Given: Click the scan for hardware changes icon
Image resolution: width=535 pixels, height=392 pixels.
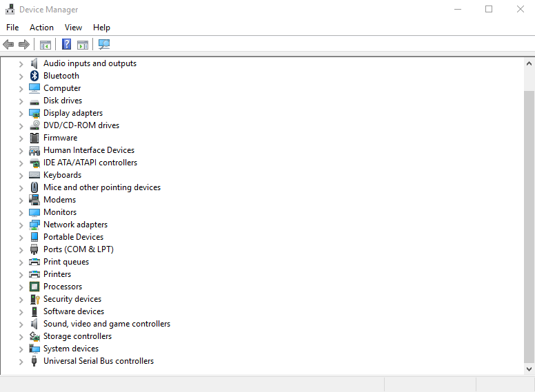Looking at the screenshot, I should point(104,45).
